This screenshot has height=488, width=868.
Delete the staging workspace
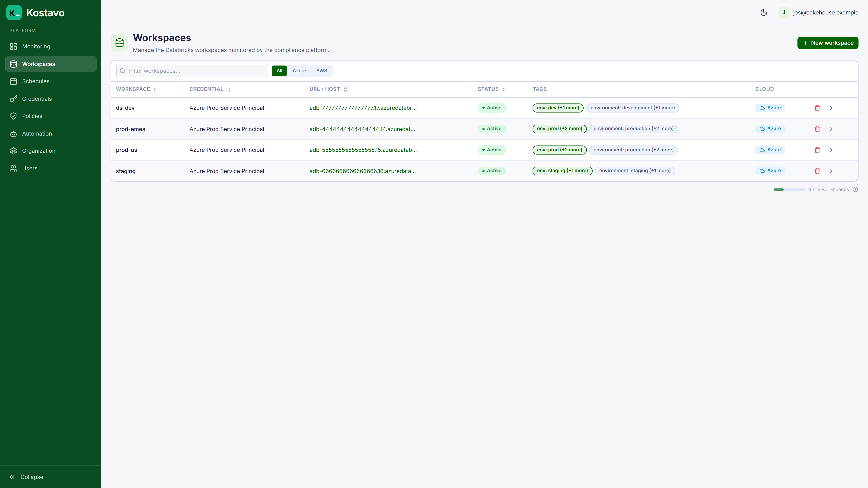pos(817,171)
